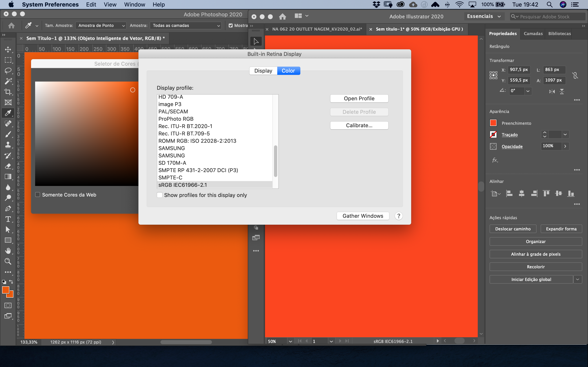Select the Type tool
The height and width of the screenshot is (367, 588).
tap(8, 219)
